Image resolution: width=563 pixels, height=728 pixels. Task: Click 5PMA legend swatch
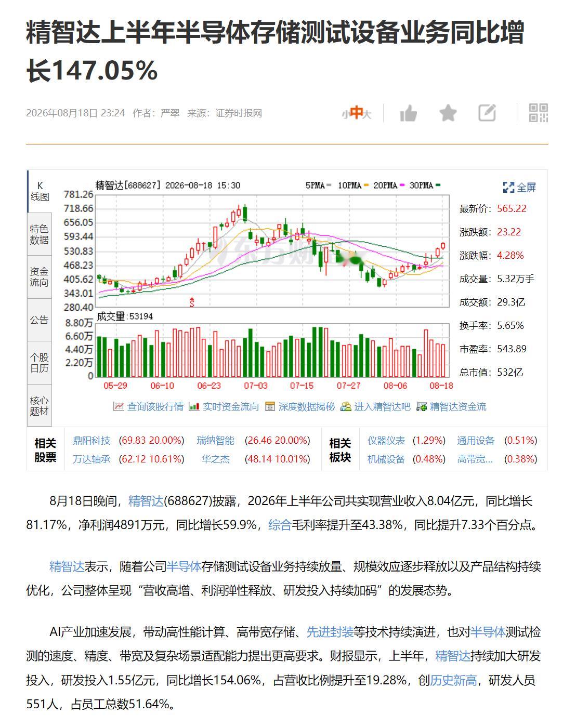pyautogui.click(x=329, y=186)
